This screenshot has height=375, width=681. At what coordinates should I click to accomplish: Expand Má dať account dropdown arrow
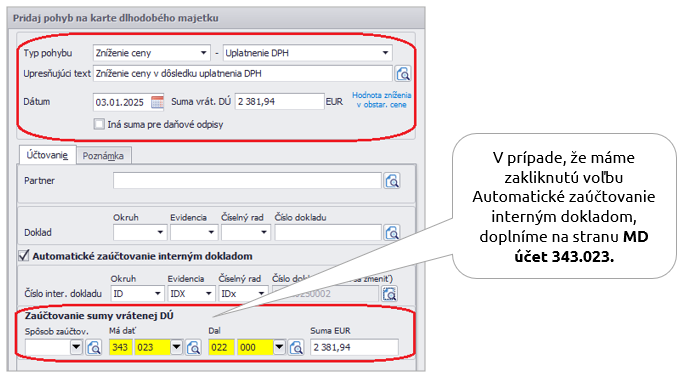(x=176, y=348)
